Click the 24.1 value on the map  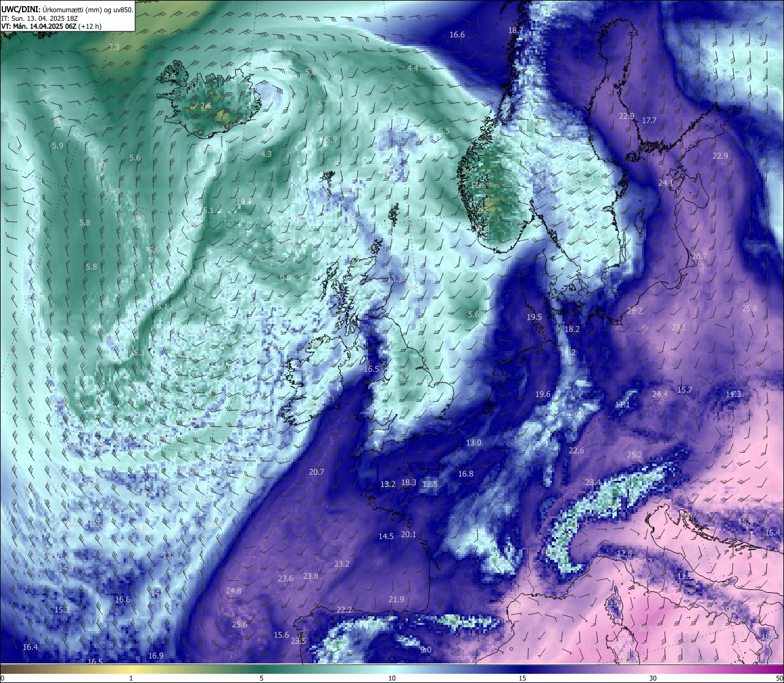(666, 183)
